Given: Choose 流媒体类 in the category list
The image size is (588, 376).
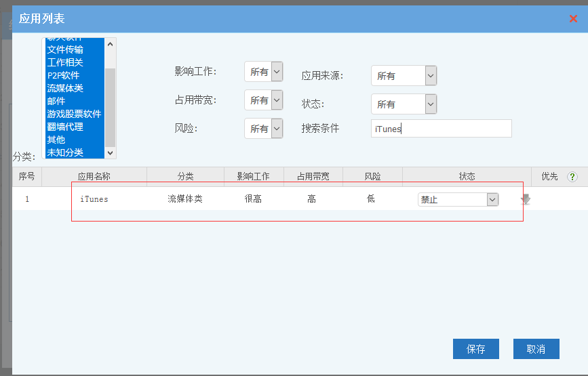Looking at the screenshot, I should [x=65, y=88].
